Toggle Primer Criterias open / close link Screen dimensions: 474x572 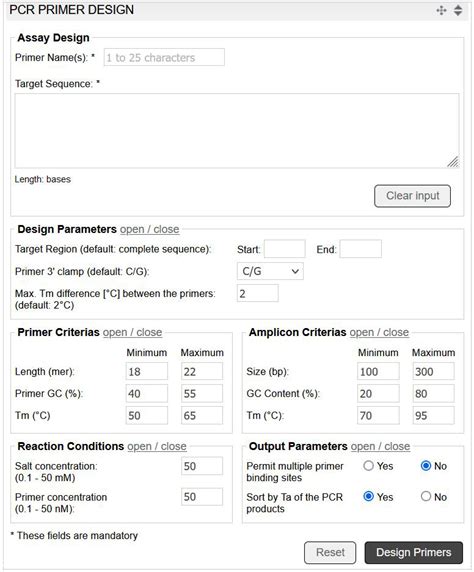coord(132,332)
